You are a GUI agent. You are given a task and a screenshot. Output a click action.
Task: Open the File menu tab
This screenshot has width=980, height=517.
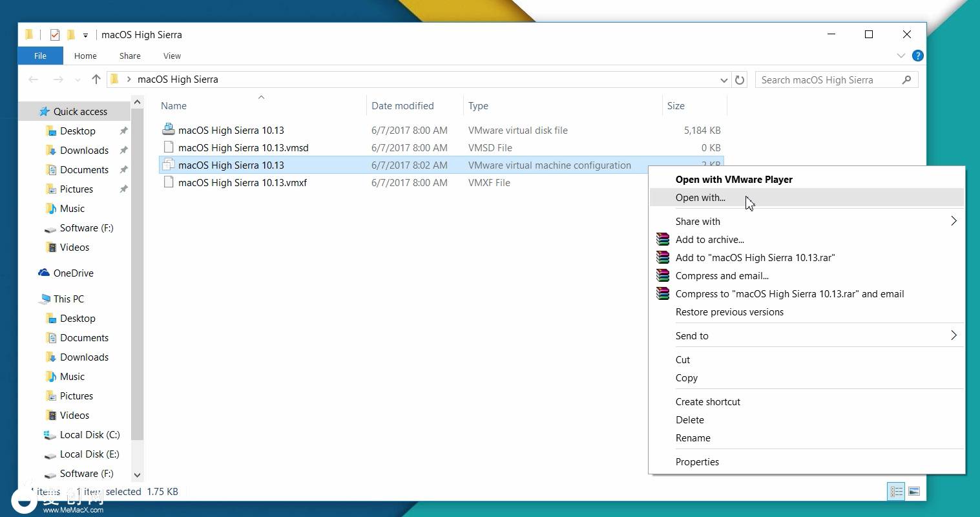click(x=40, y=56)
